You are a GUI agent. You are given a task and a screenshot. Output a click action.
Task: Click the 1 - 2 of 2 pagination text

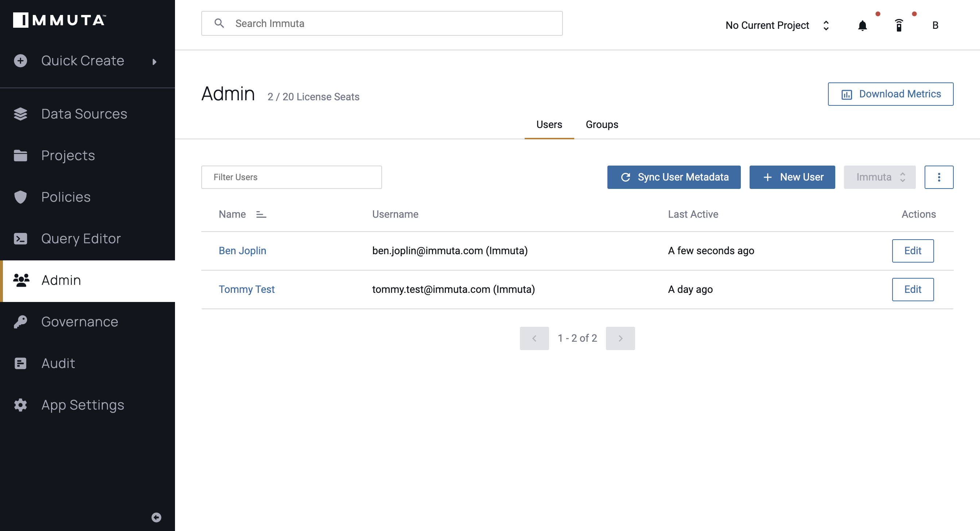[577, 338]
